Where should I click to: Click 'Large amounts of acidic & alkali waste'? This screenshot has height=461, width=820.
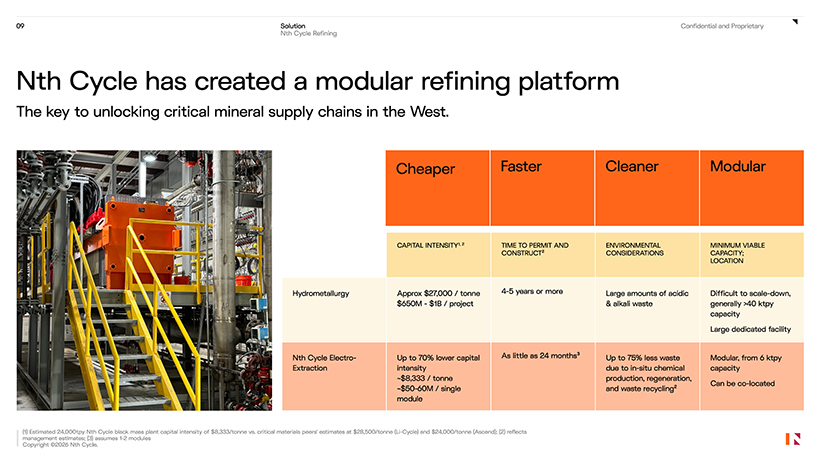647,298
